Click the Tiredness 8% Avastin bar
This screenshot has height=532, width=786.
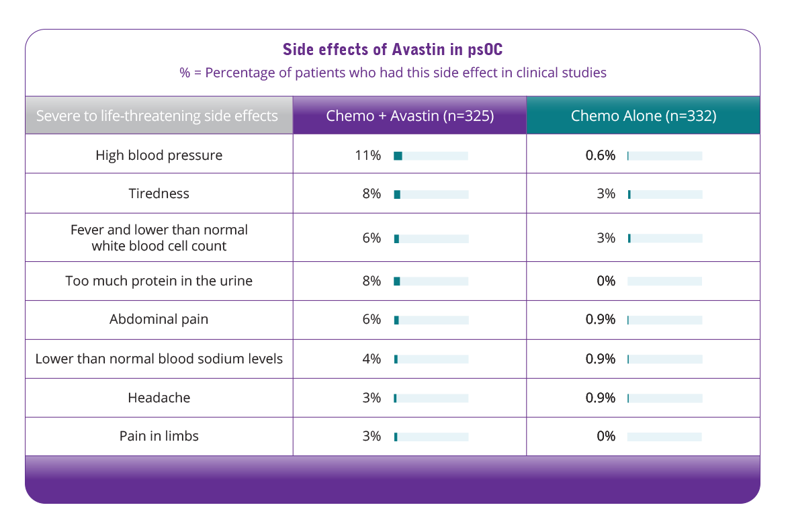431,195
